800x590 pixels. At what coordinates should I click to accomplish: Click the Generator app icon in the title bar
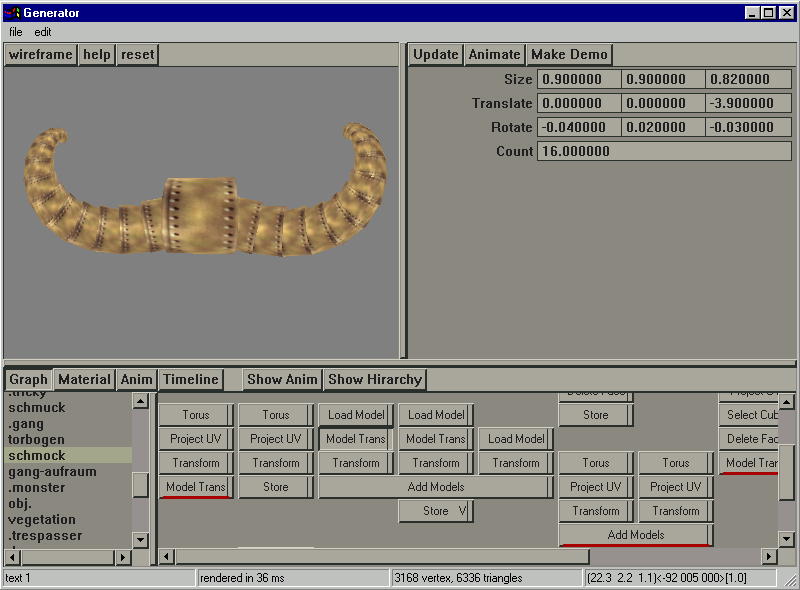tap(12, 12)
